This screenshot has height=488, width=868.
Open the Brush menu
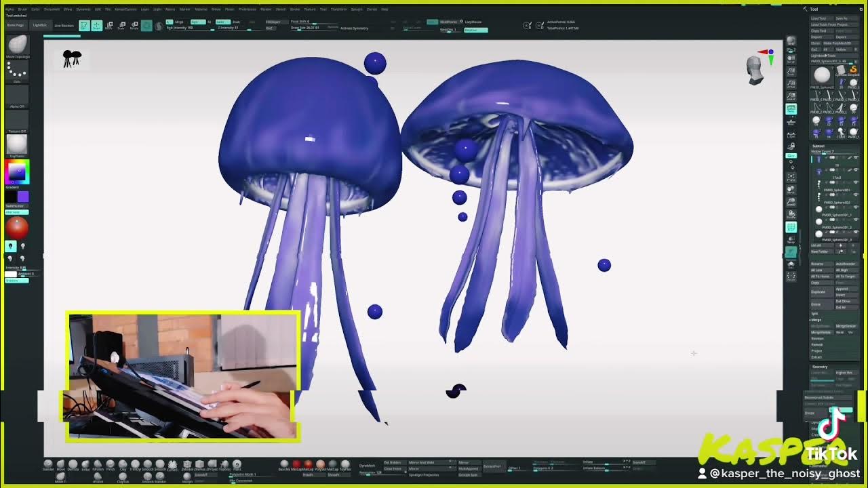coord(22,9)
